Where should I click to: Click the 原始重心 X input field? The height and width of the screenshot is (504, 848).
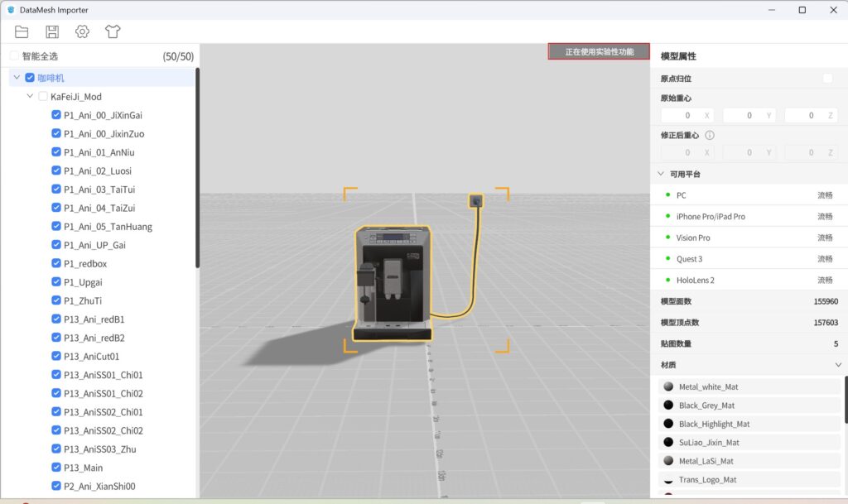pos(681,116)
